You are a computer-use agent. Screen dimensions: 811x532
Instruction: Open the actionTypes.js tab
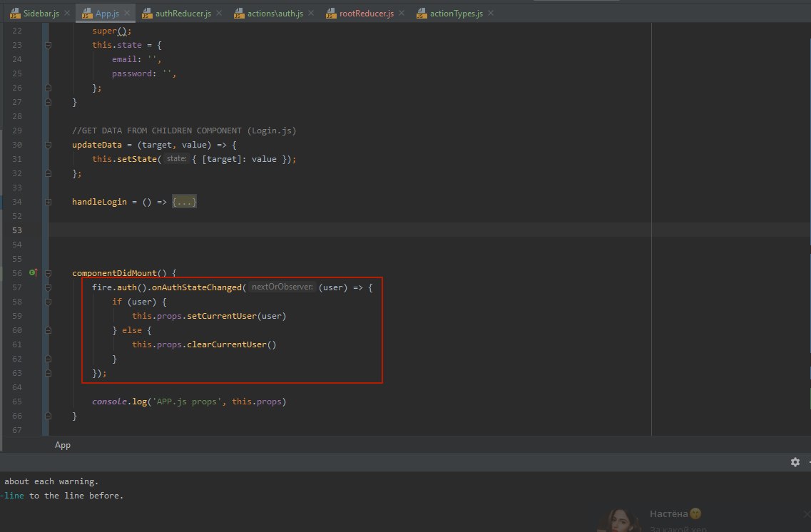pos(456,14)
